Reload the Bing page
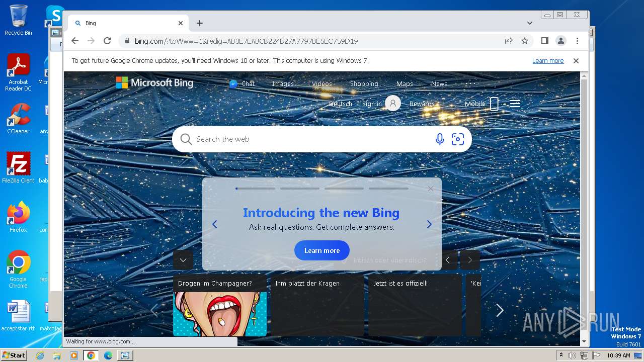 pyautogui.click(x=107, y=41)
